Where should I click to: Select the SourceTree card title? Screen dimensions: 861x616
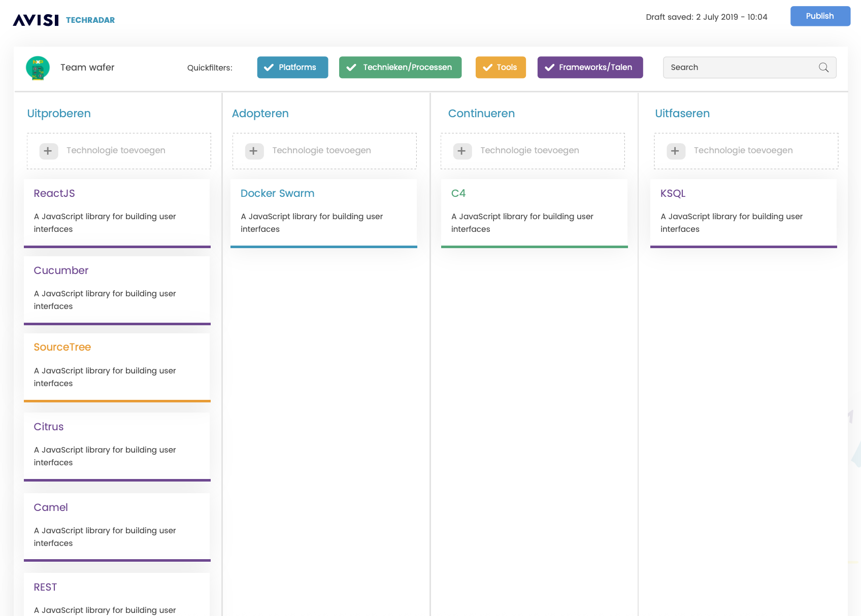tap(62, 347)
